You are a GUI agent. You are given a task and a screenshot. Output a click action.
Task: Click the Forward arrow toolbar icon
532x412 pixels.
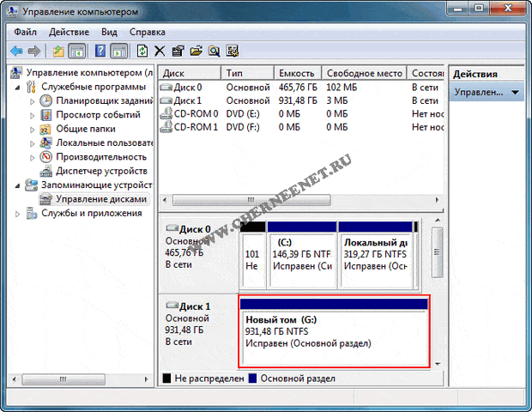pyautogui.click(x=34, y=51)
